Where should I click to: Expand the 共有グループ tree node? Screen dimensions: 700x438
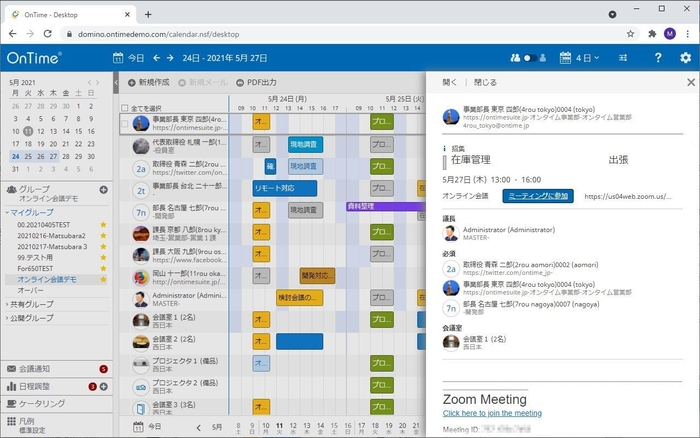[9, 304]
